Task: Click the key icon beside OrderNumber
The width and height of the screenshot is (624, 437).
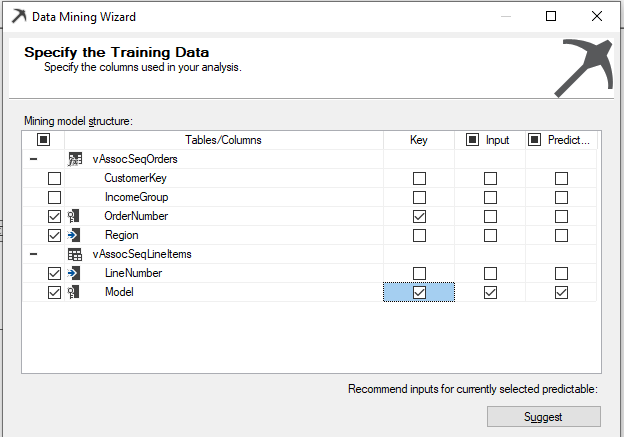Action: pyautogui.click(x=75, y=216)
